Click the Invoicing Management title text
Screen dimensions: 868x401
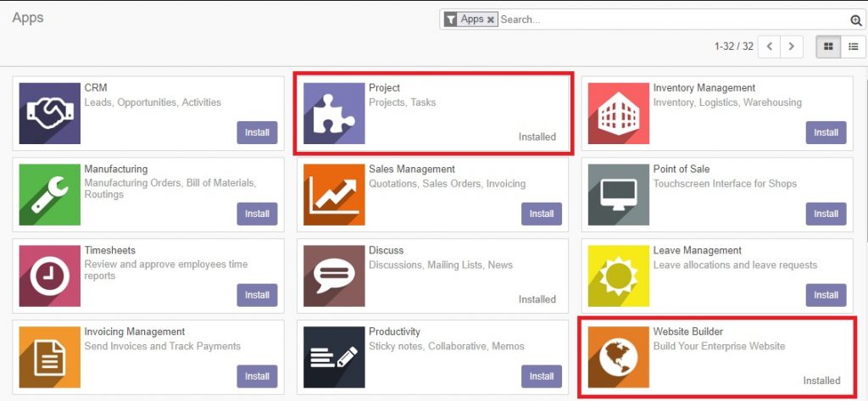[135, 331]
